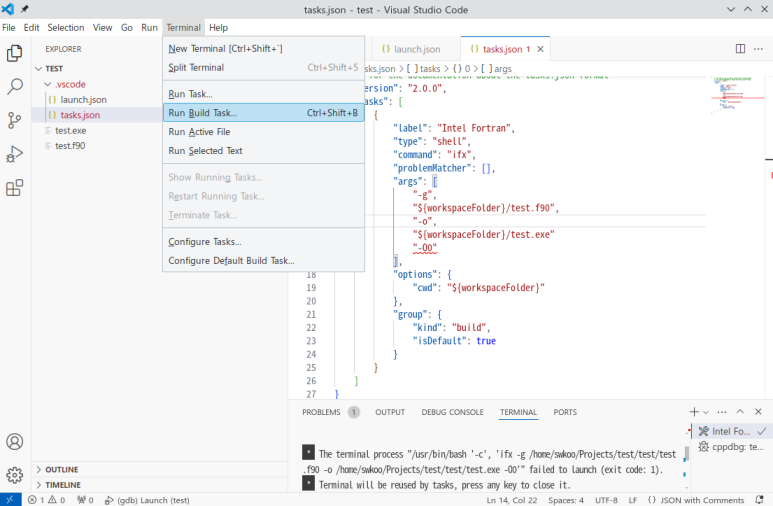The width and height of the screenshot is (773, 506).
Task: Choose New Terminal from the menu
Action: tap(263, 48)
